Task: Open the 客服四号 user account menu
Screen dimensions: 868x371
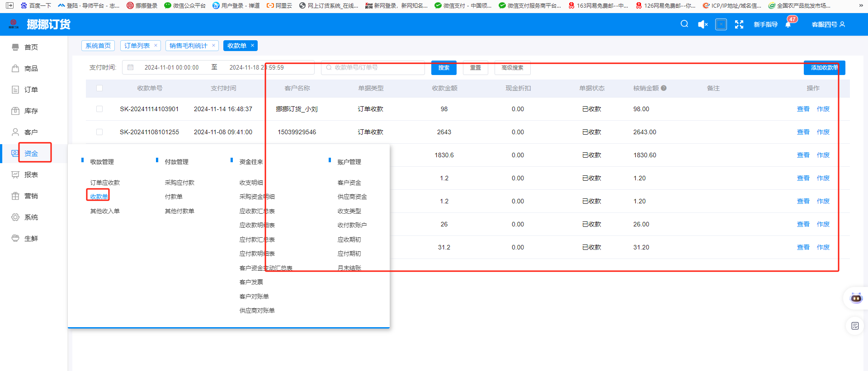Action: pyautogui.click(x=828, y=24)
